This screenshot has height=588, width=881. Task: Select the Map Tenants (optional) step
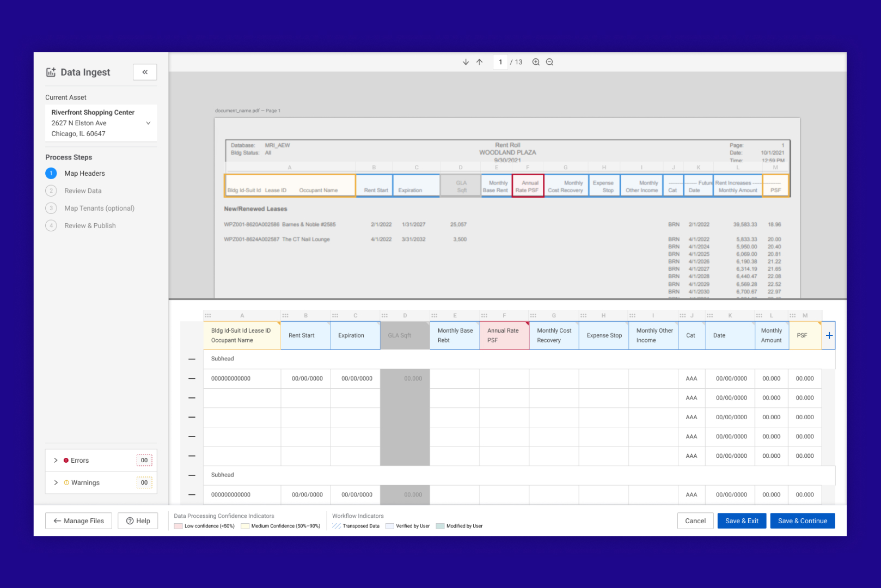(x=99, y=209)
